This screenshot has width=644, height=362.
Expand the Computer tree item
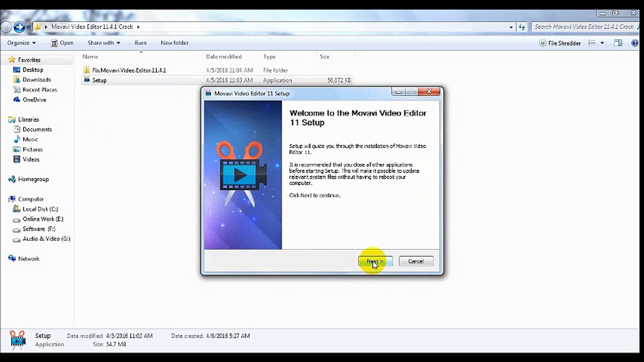coord(8,199)
